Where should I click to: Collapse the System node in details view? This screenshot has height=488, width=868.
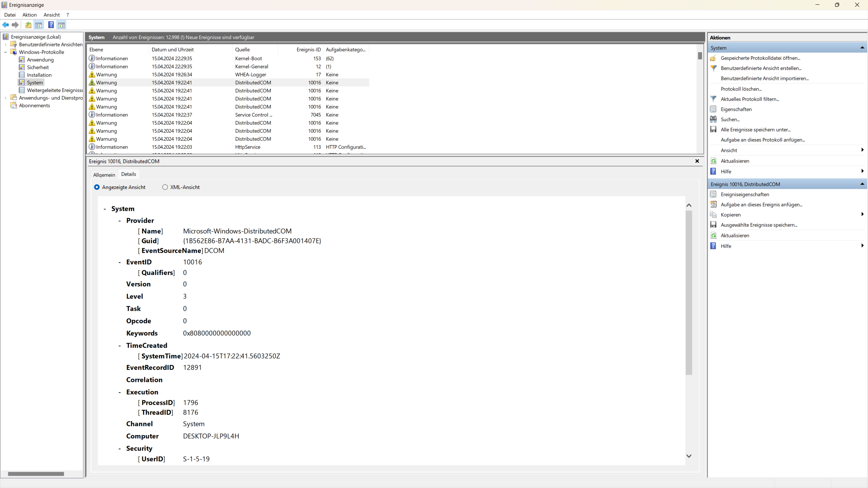point(105,209)
